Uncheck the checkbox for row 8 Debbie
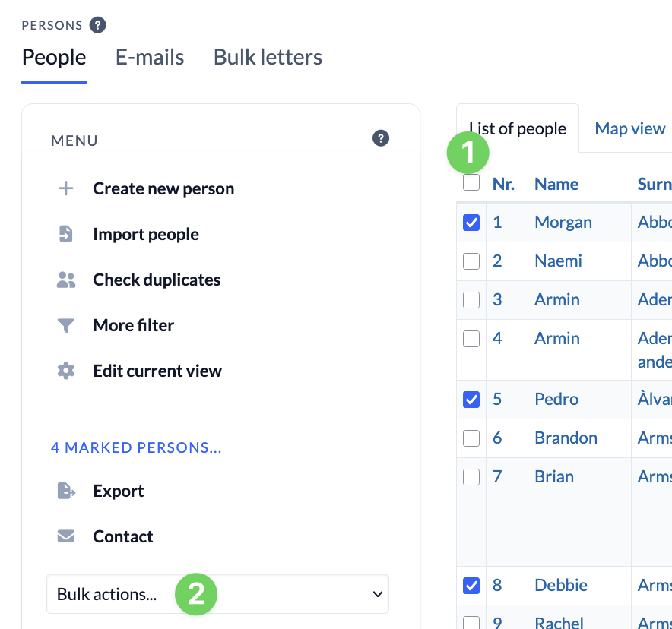672x629 pixels. point(471,586)
